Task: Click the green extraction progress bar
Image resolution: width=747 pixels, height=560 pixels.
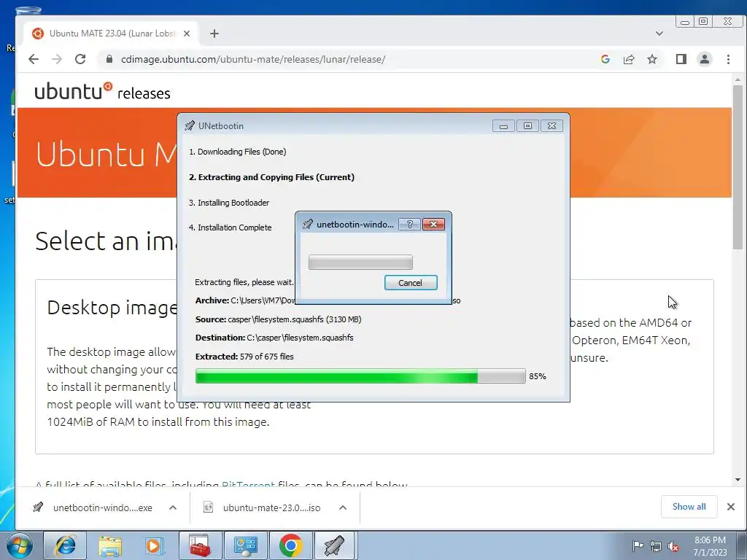Action: click(360, 376)
